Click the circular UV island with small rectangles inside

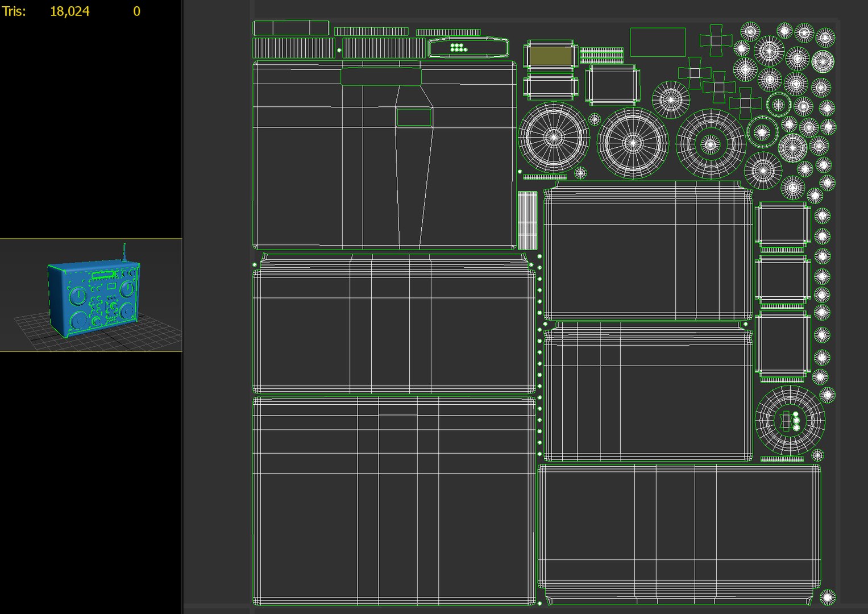[790, 420]
